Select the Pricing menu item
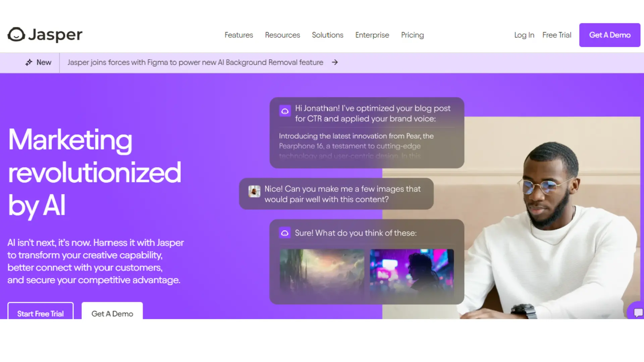 (x=412, y=35)
